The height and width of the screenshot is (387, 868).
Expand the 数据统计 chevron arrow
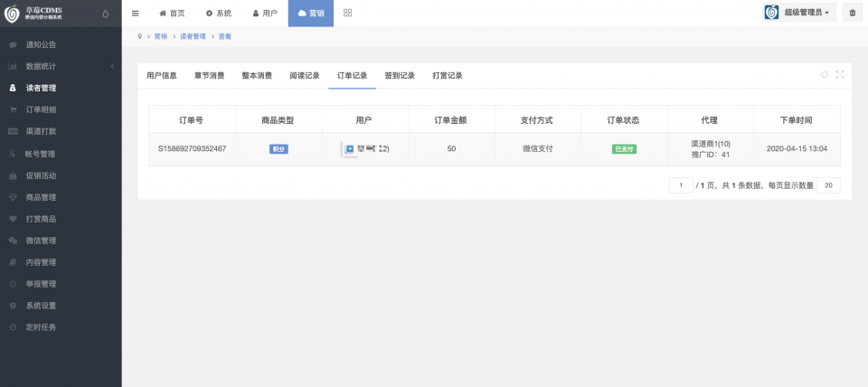click(x=112, y=66)
